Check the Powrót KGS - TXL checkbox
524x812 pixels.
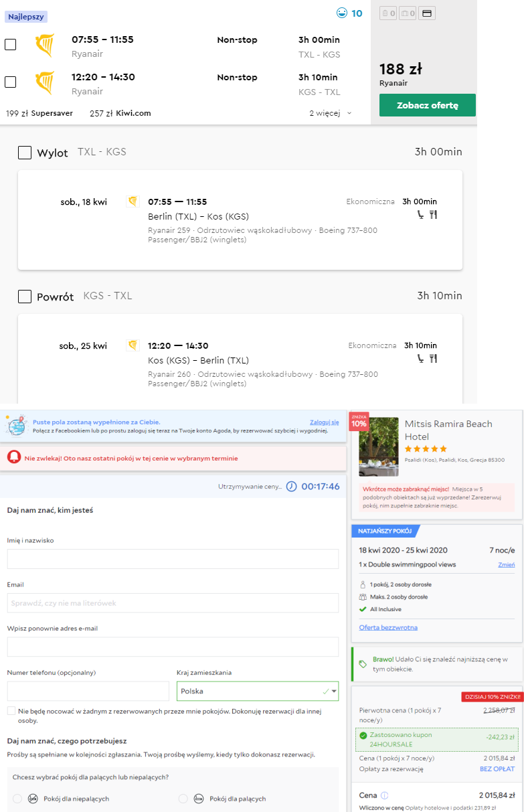(25, 296)
